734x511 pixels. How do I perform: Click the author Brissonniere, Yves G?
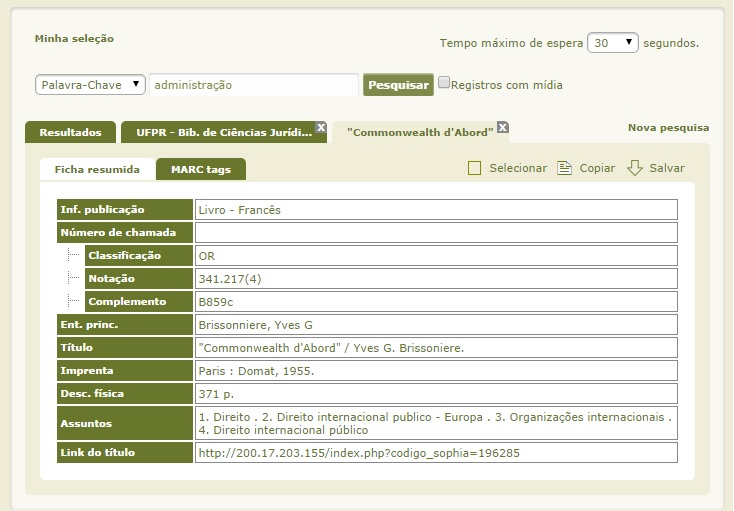255,325
